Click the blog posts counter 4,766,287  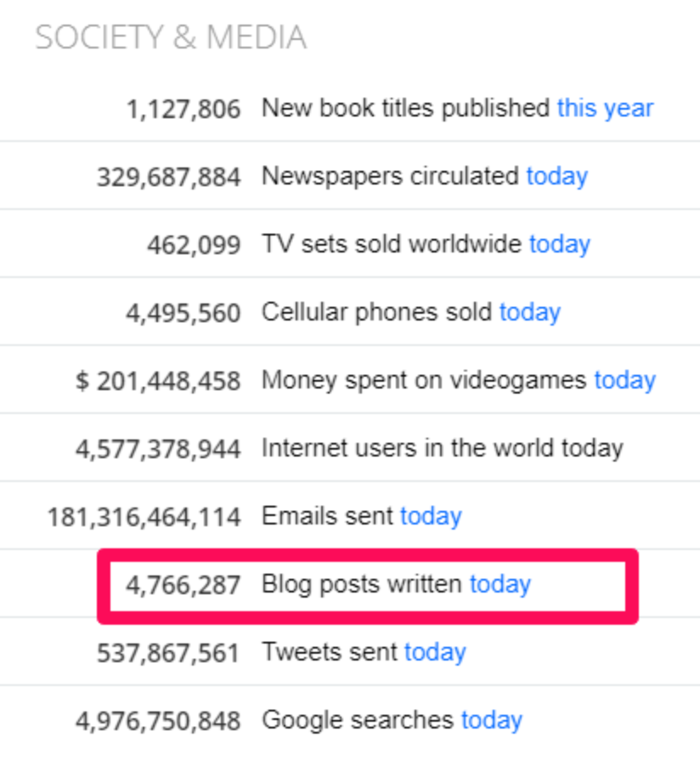coord(183,585)
